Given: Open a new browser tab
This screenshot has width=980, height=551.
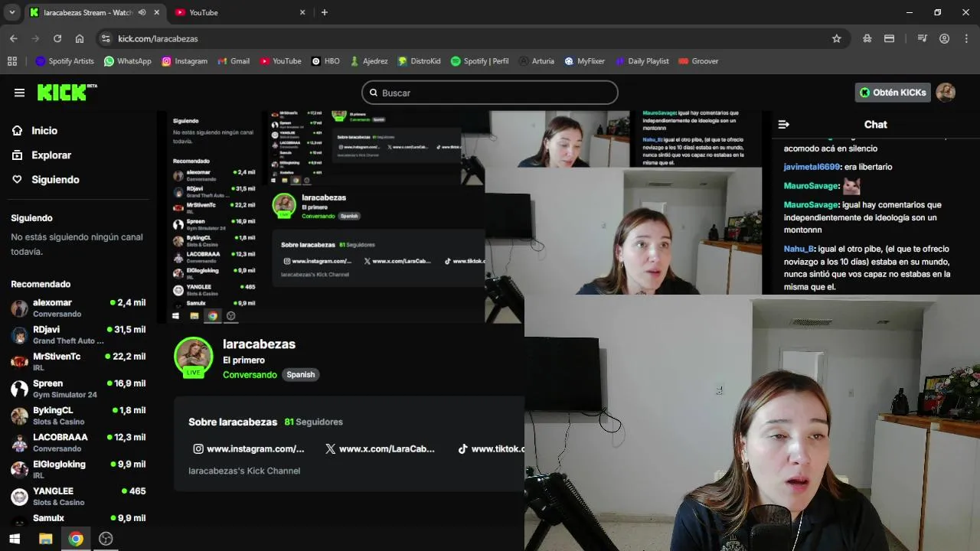Looking at the screenshot, I should [x=325, y=12].
